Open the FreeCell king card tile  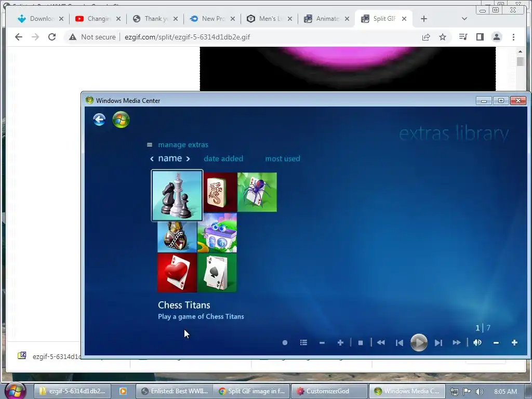177,237
